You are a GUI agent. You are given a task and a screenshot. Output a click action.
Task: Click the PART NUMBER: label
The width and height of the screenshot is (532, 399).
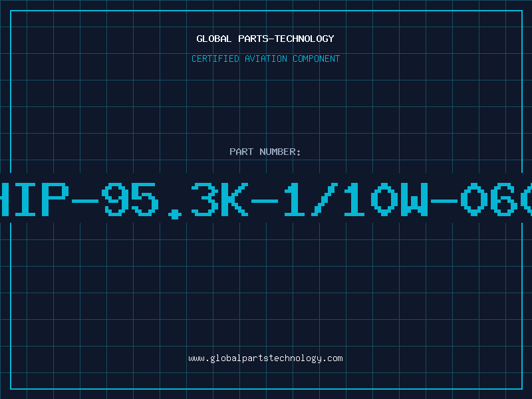pyautogui.click(x=265, y=152)
